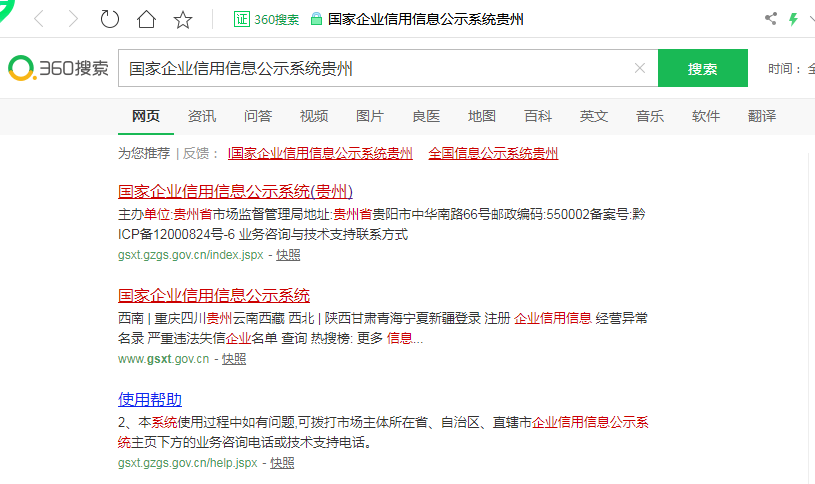Switch to the 问答 tab
The width and height of the screenshot is (815, 484).
tap(258, 116)
